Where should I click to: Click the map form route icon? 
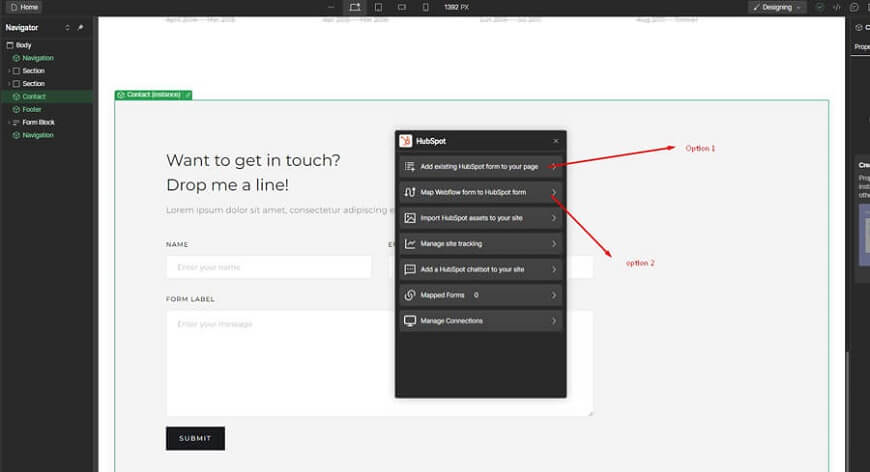pos(409,192)
